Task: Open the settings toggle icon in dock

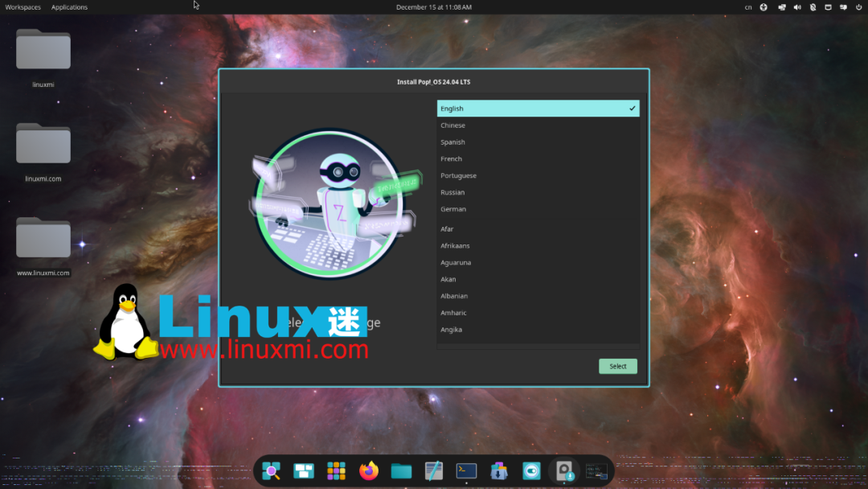Action: 531,471
